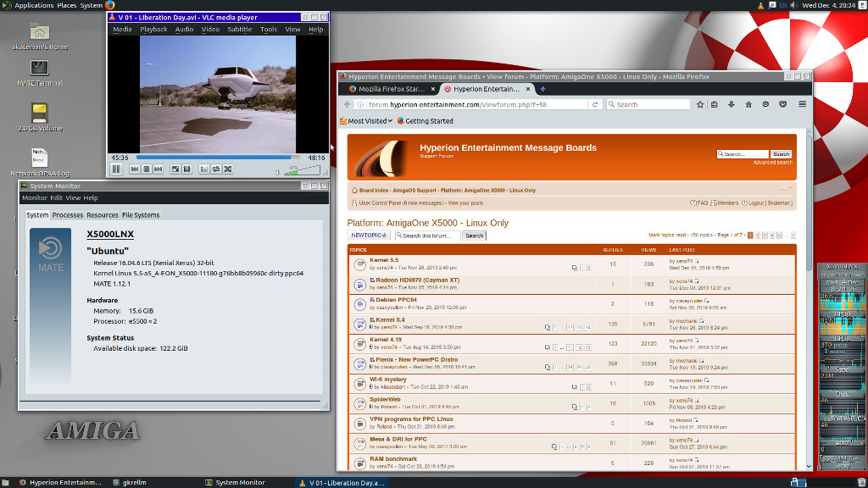Open the VLC Subtitle menu
Screen dimensions: 868x488
coord(240,30)
